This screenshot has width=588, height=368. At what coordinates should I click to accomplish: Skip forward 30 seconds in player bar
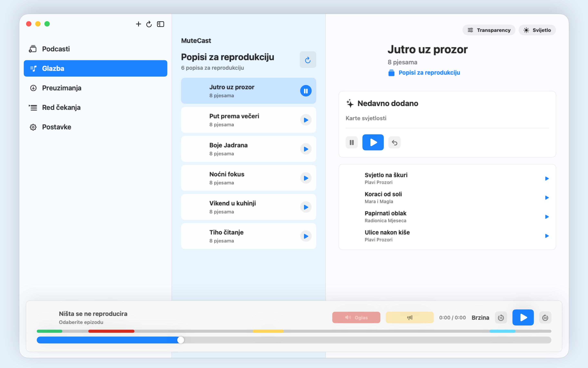[545, 318]
